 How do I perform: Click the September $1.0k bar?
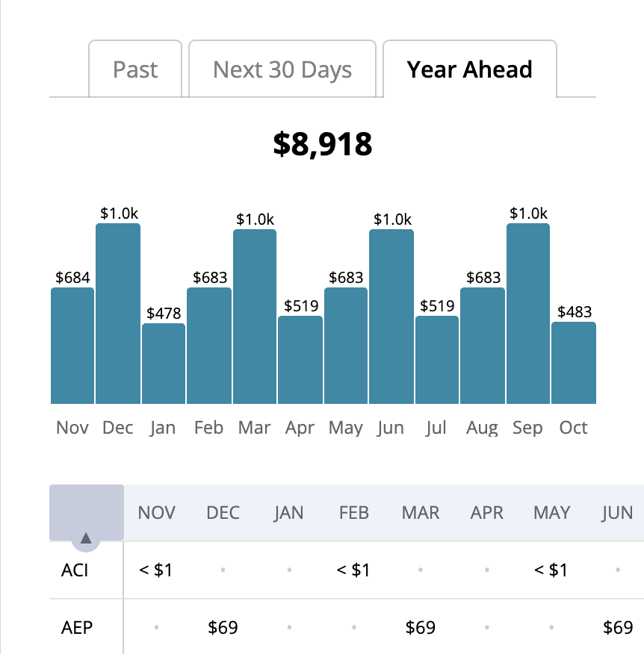pyautogui.click(x=528, y=314)
